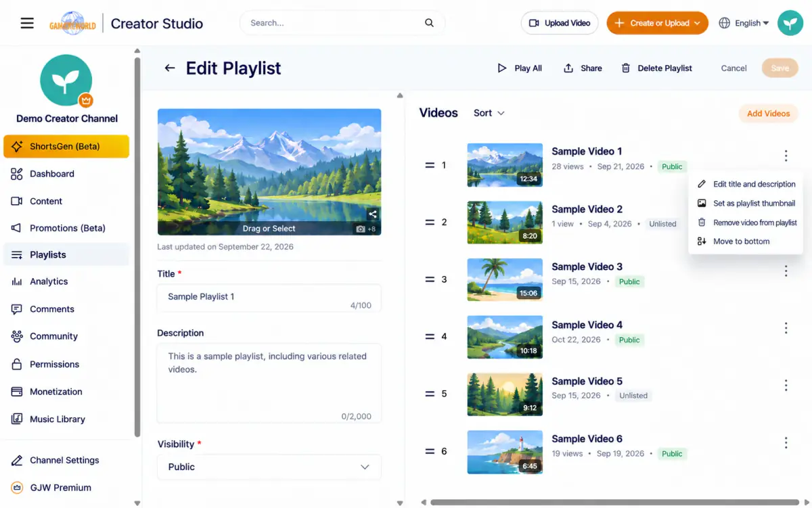Image resolution: width=812 pixels, height=508 pixels.
Task: Click the Unlisted badge on Sample Video 5
Action: [x=633, y=396]
